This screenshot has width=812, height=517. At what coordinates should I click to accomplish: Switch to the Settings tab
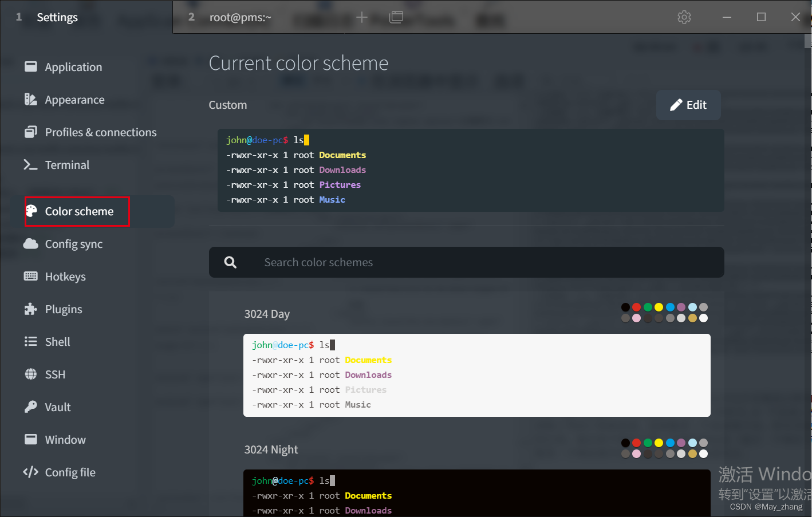pos(86,17)
